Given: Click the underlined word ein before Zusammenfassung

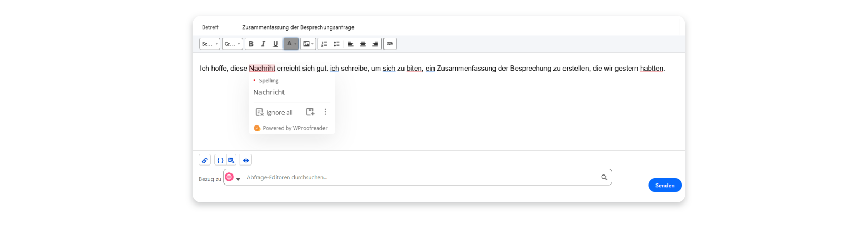Looking at the screenshot, I should click(430, 69).
